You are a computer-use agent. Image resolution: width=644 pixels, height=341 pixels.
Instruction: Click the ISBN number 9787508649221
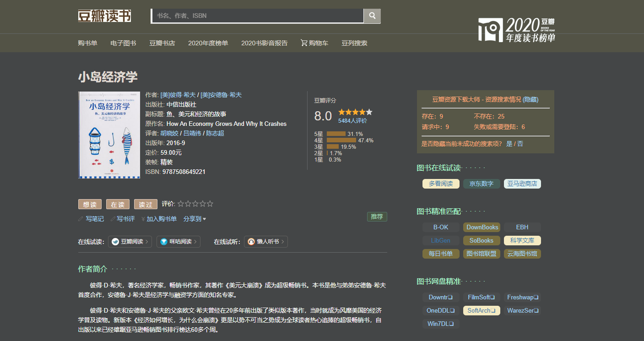coord(184,172)
